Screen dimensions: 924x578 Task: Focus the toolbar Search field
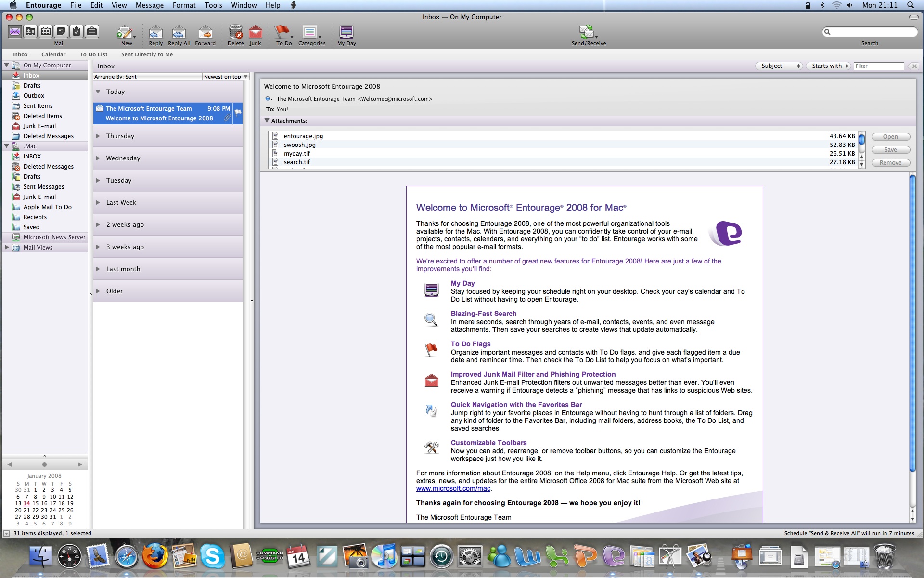click(870, 32)
